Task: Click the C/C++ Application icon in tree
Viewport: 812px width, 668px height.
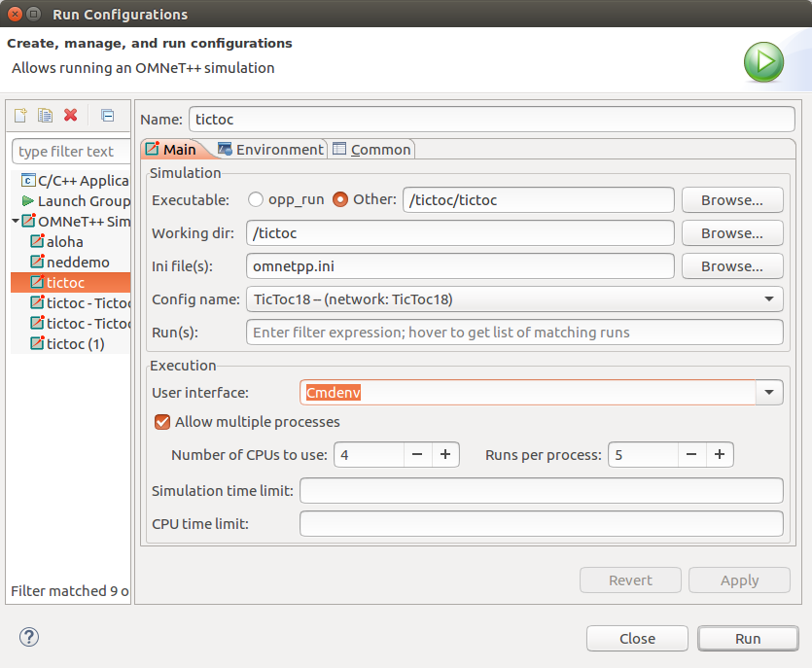Action: pyautogui.click(x=28, y=180)
